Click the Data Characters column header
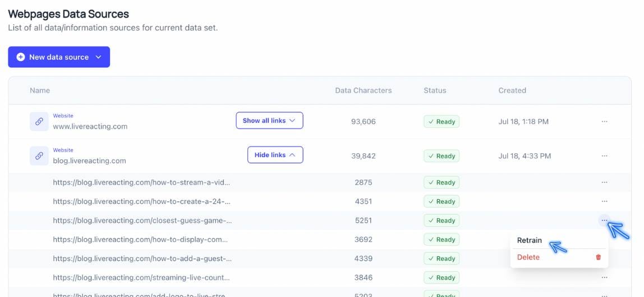 click(x=364, y=90)
